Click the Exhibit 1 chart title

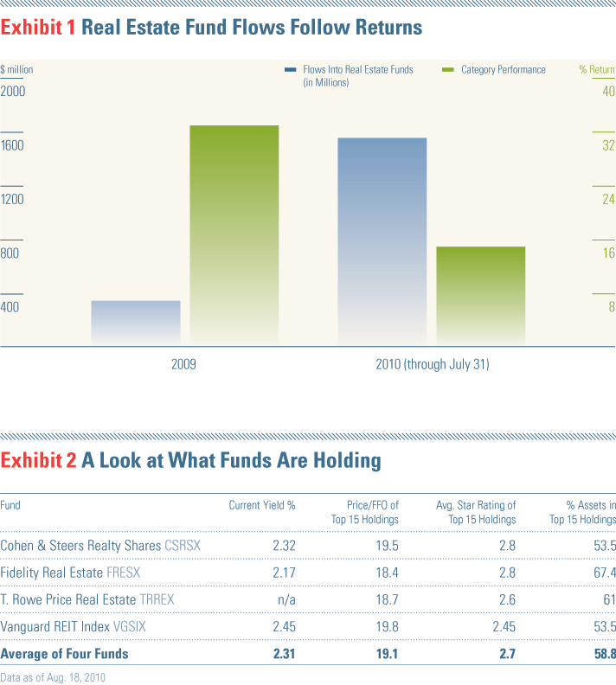coord(211,28)
